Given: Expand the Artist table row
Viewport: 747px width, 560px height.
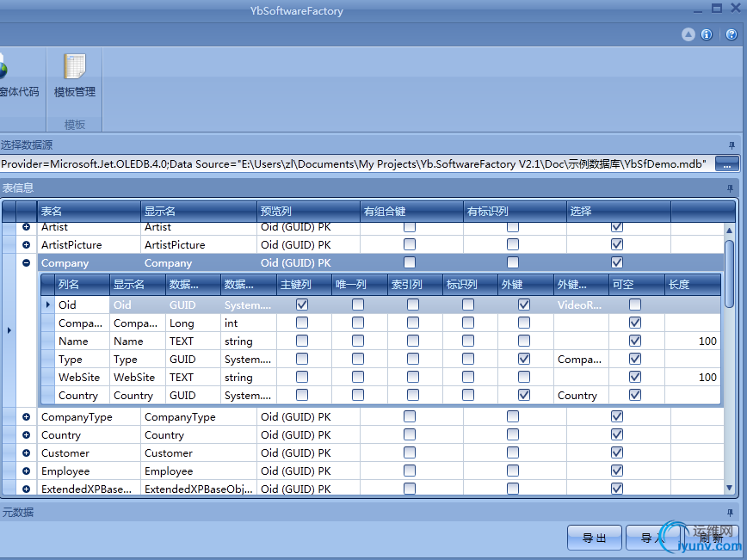Looking at the screenshot, I should [x=26, y=227].
